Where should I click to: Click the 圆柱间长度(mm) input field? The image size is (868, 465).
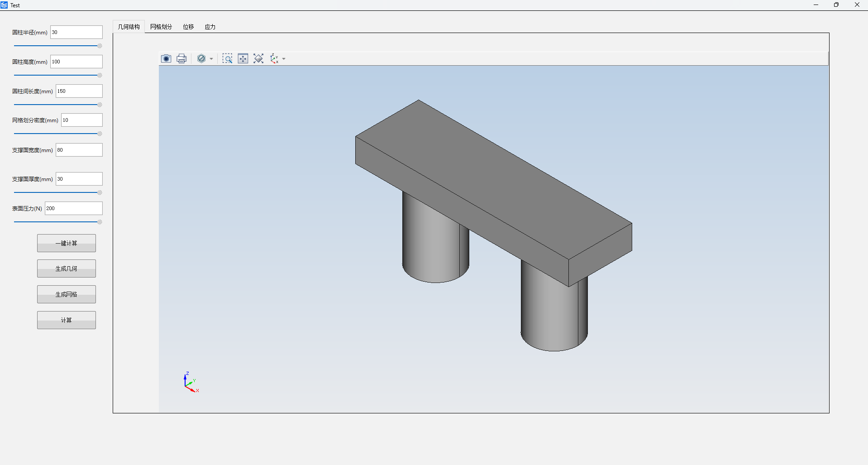[79, 91]
